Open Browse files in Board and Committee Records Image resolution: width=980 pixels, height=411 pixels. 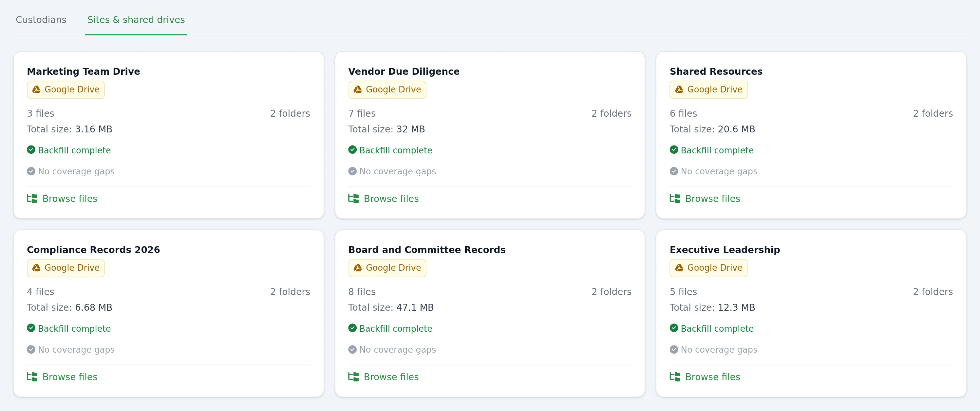[x=384, y=377]
